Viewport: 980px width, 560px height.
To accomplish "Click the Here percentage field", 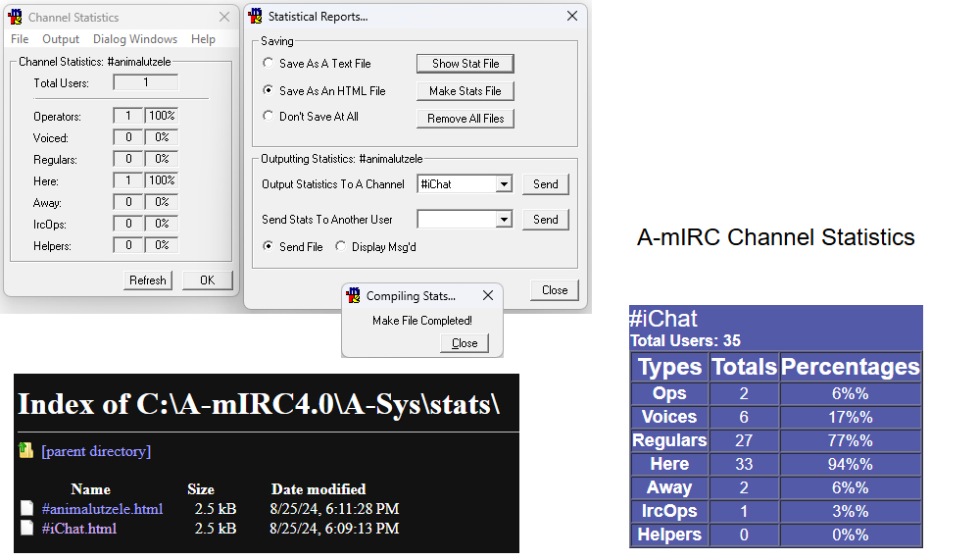I will [162, 180].
